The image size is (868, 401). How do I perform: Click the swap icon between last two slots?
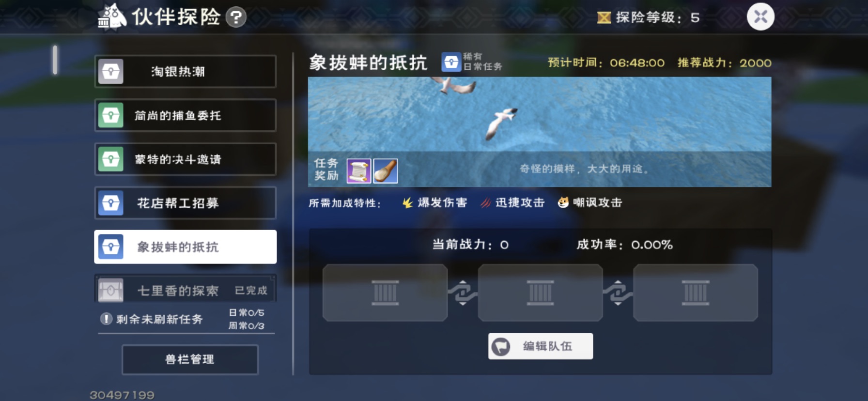(x=618, y=293)
